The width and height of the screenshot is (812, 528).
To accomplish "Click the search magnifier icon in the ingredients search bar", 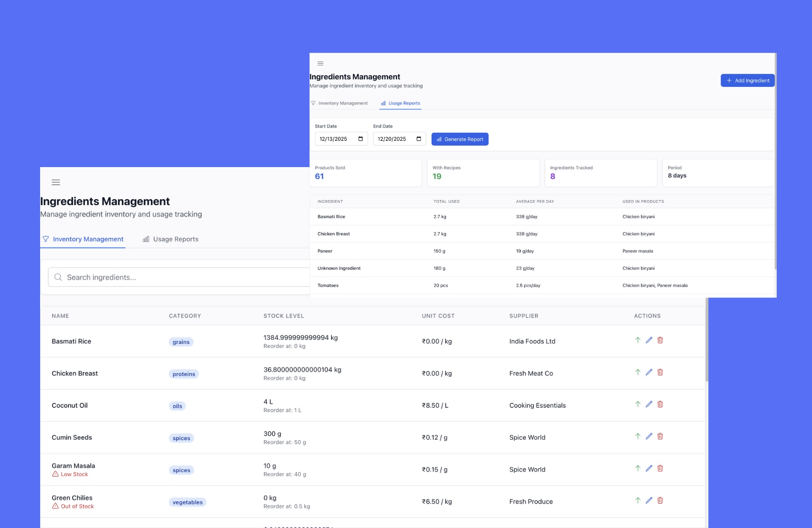I will tap(58, 277).
